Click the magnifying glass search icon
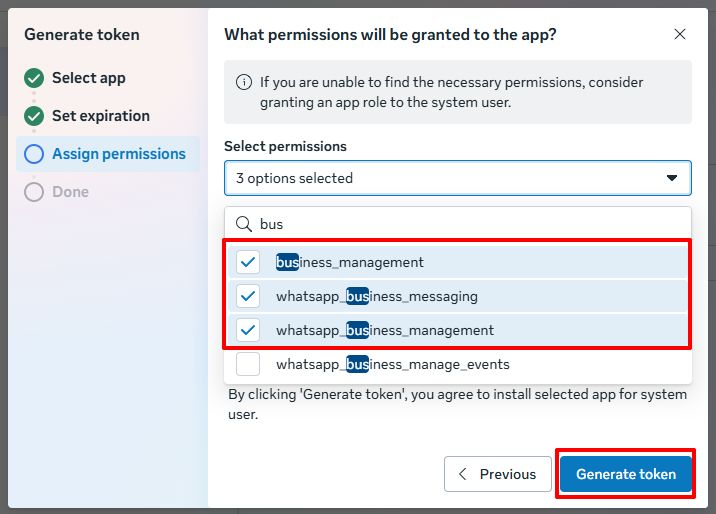716x514 pixels. (243, 224)
